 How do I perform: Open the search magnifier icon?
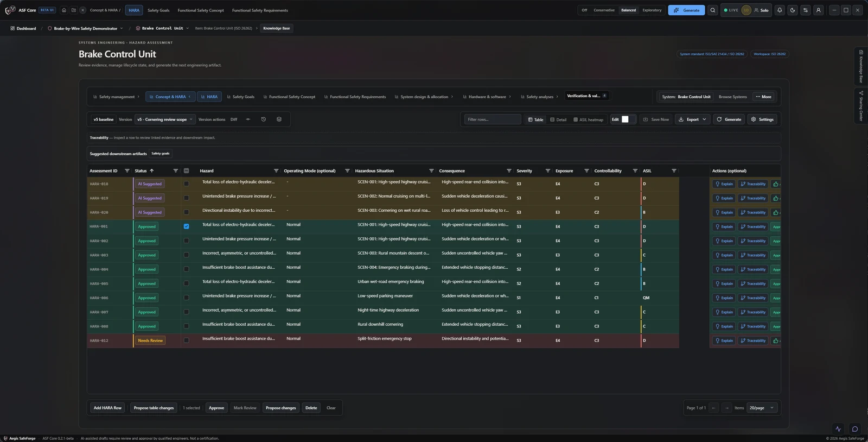[713, 10]
